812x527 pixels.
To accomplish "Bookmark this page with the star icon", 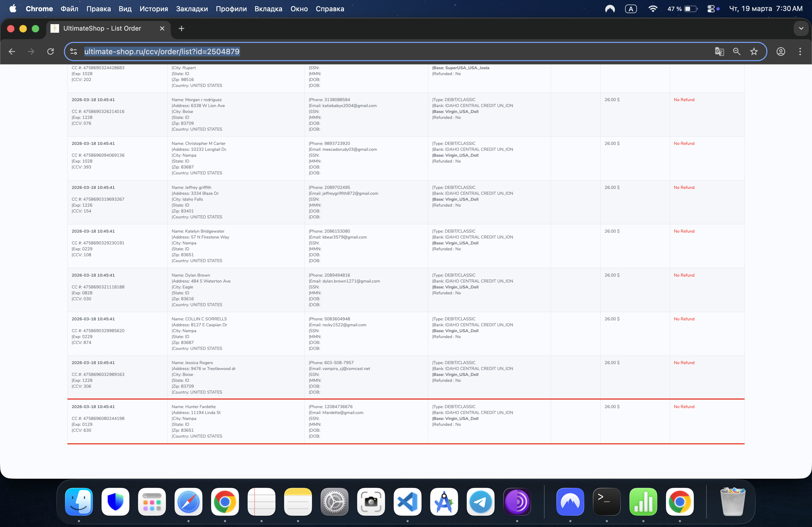I will pyautogui.click(x=754, y=52).
